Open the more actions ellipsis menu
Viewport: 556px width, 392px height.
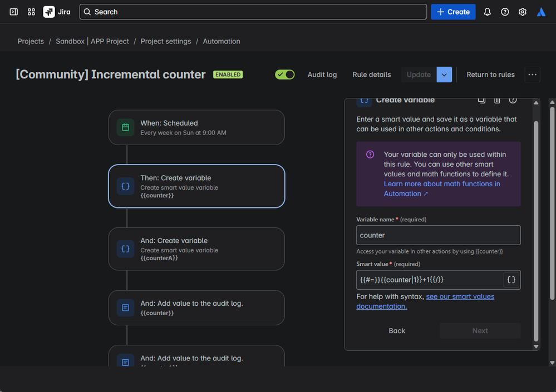pos(532,75)
